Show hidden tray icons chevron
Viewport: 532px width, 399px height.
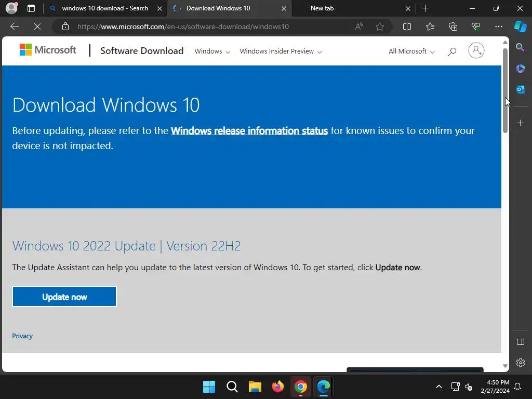[438, 387]
